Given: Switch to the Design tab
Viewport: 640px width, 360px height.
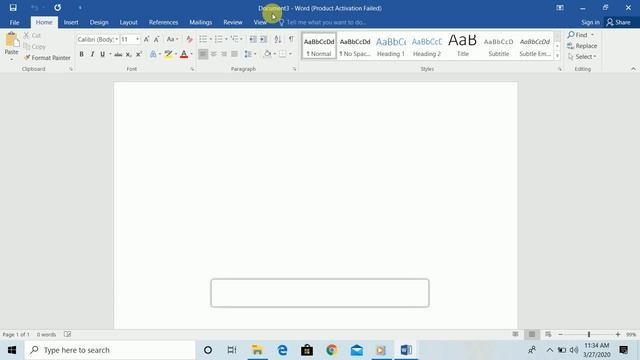Looking at the screenshot, I should [x=99, y=22].
